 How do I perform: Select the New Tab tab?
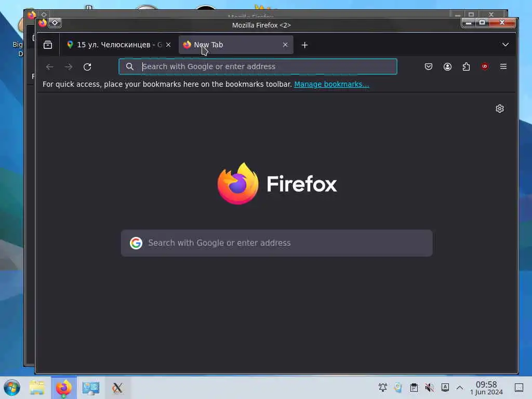[x=236, y=45]
